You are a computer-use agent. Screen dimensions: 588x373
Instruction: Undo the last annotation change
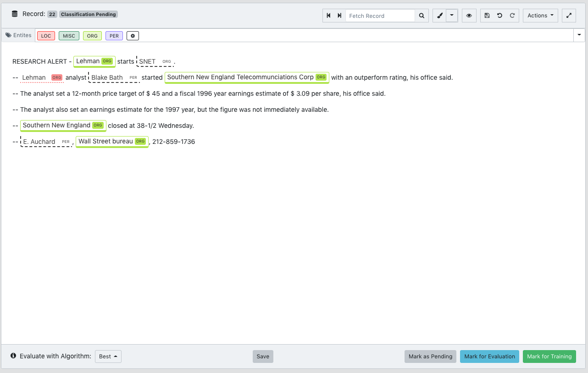pos(499,16)
